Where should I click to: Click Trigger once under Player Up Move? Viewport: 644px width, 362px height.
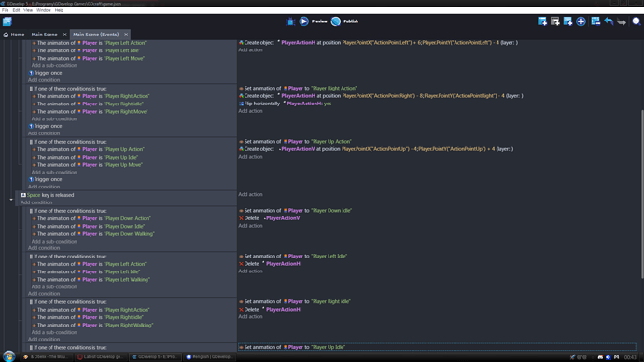coord(45,179)
